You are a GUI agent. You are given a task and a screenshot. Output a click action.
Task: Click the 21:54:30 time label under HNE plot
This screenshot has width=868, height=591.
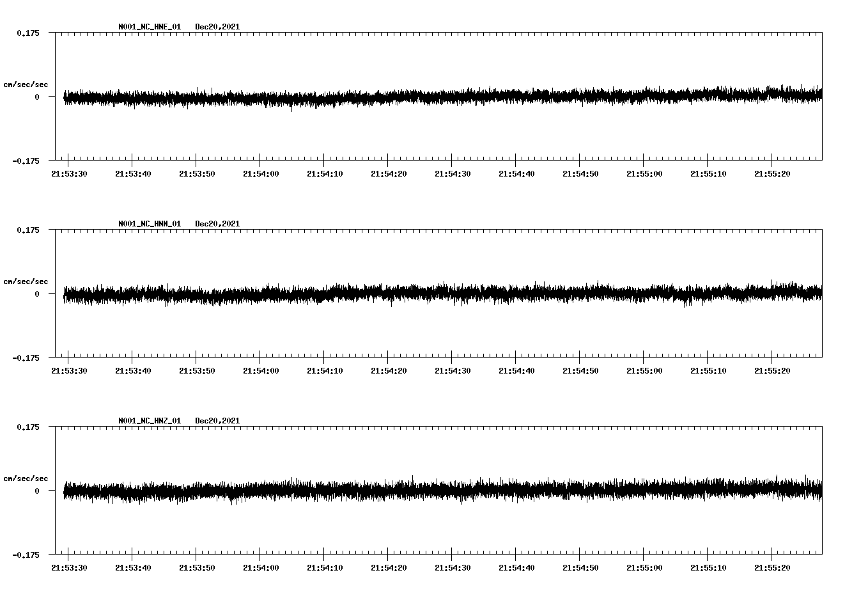click(453, 174)
